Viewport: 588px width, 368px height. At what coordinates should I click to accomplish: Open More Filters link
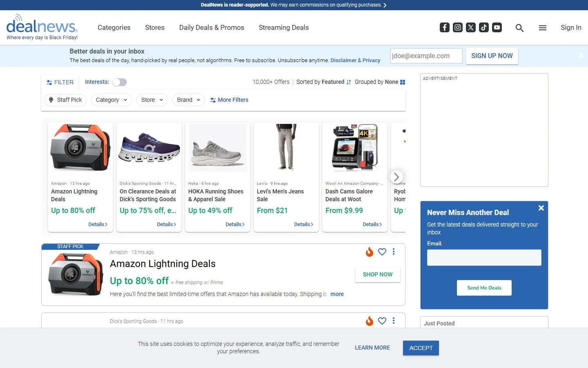coord(229,100)
